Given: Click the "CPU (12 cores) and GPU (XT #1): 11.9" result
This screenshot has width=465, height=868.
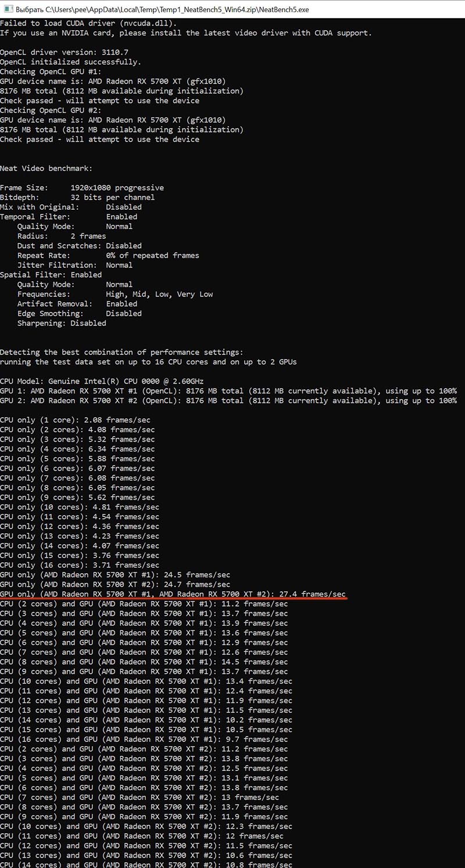Looking at the screenshot, I should click(146, 701).
